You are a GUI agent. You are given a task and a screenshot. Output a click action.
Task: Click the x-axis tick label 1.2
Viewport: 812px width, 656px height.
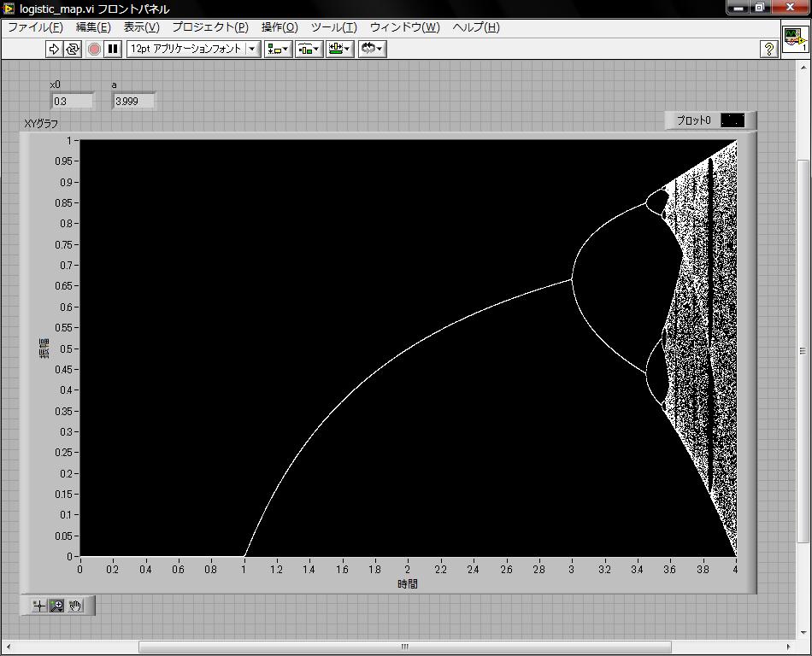(x=276, y=569)
